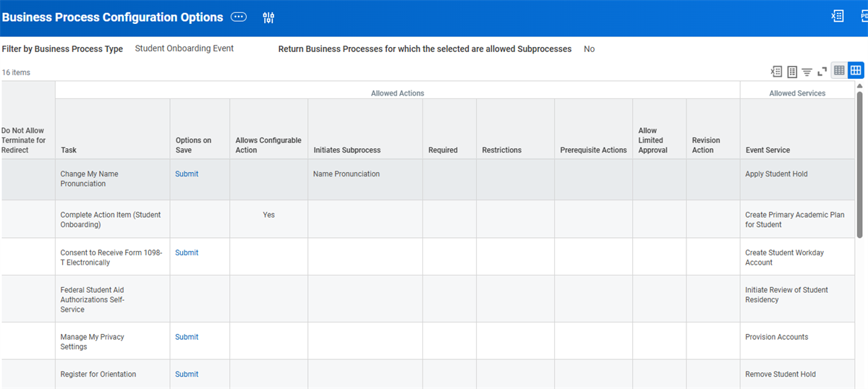Screen dimensions: 868x389
Task: Click the 16 items count label
Action: tap(16, 72)
